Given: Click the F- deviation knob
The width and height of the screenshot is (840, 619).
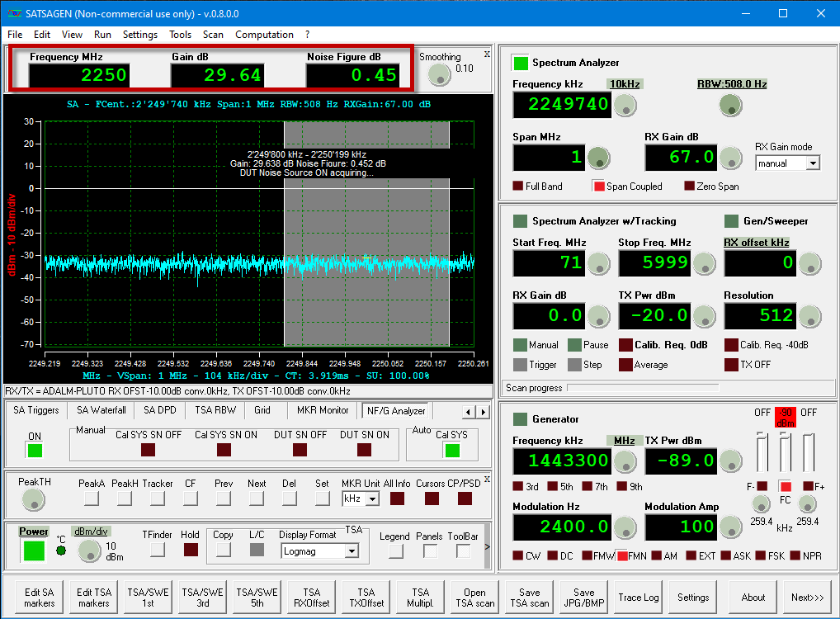Looking at the screenshot, I should tap(762, 503).
